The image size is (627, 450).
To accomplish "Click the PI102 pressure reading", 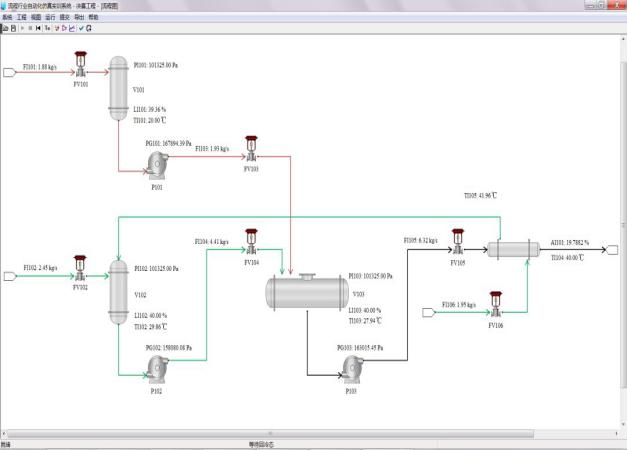I will coord(156,268).
